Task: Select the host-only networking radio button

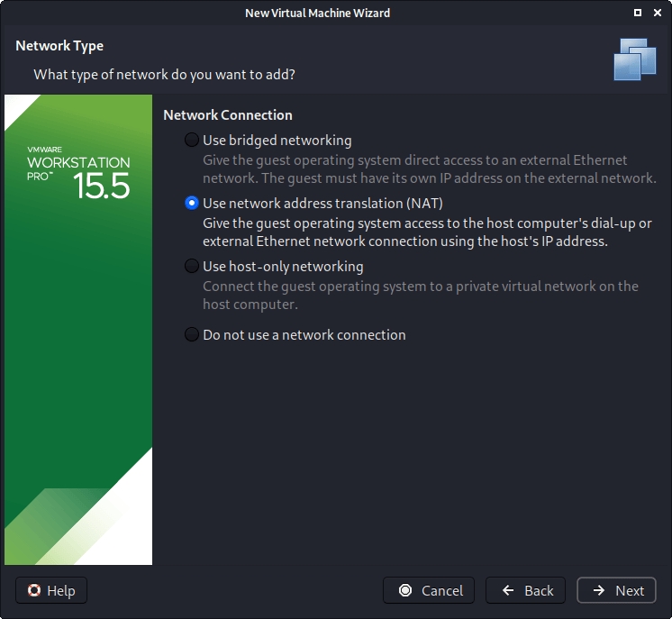Action: (x=191, y=267)
